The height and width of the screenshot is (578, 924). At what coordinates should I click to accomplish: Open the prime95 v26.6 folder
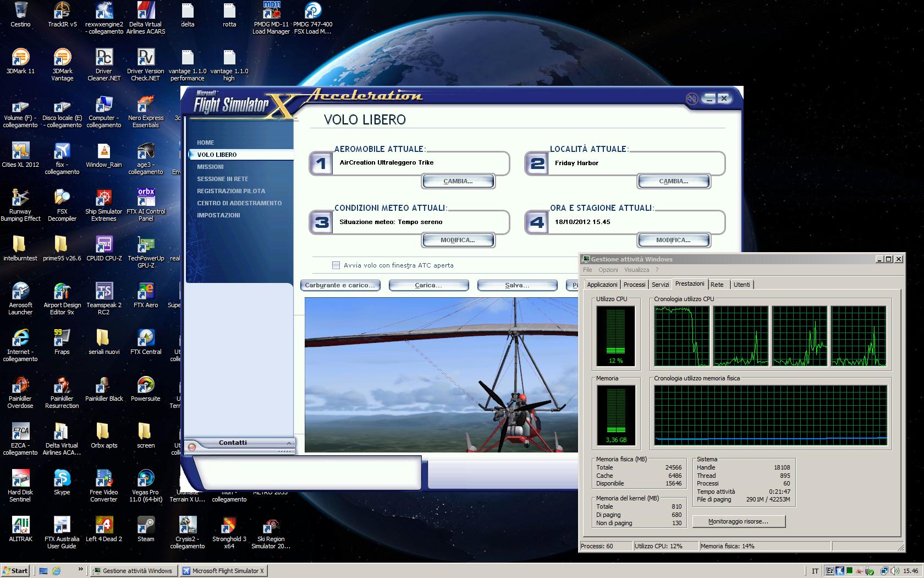coord(62,248)
